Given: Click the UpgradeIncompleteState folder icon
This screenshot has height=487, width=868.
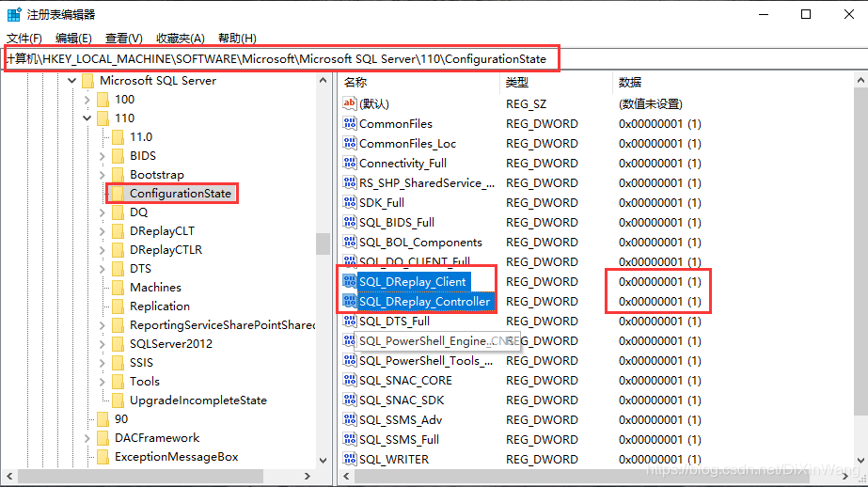Looking at the screenshot, I should (x=118, y=401).
